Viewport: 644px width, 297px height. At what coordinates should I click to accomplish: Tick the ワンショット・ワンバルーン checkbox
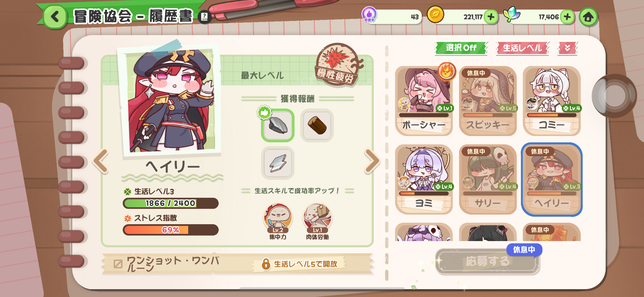tap(118, 264)
